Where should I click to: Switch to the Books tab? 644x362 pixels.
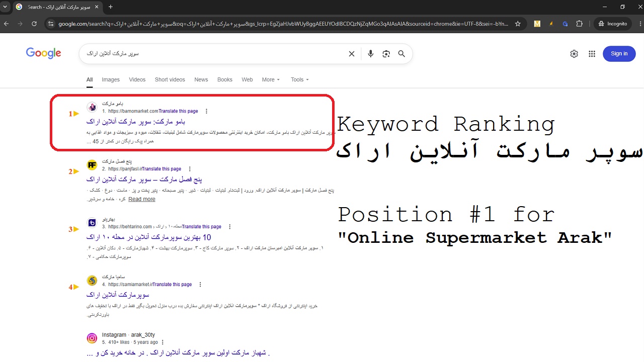(225, 79)
